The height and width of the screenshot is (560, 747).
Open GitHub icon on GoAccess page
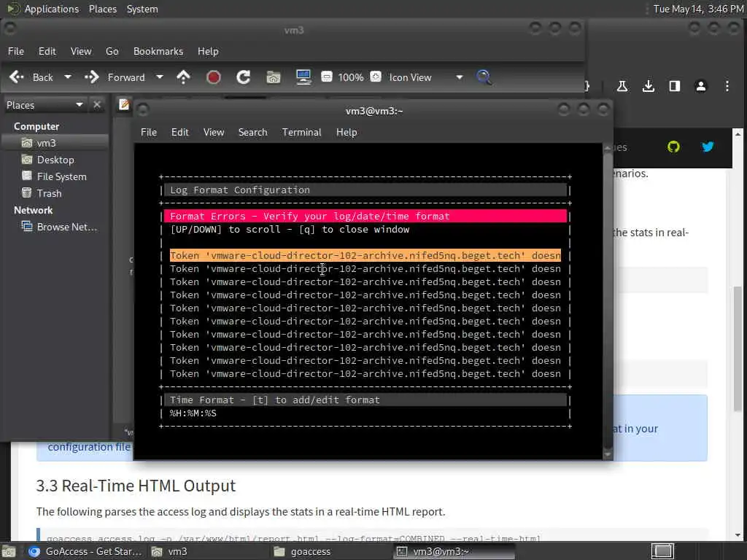673,147
